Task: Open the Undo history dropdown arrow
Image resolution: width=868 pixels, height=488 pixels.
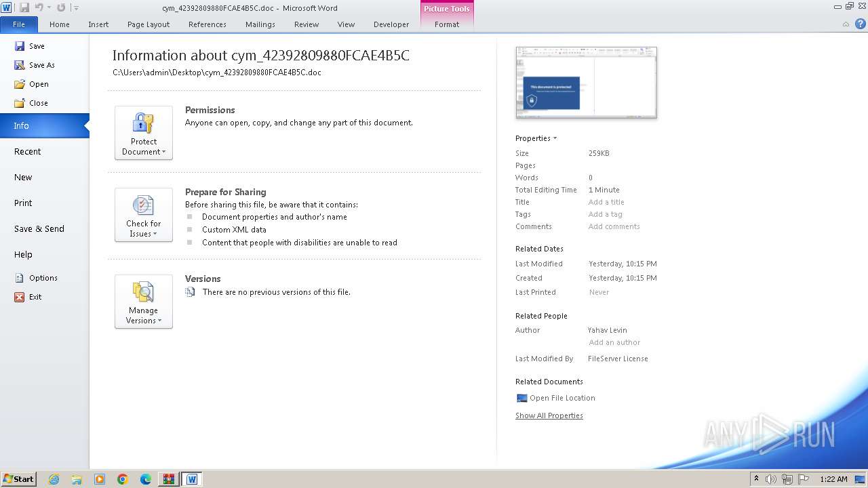Action: click(x=49, y=8)
